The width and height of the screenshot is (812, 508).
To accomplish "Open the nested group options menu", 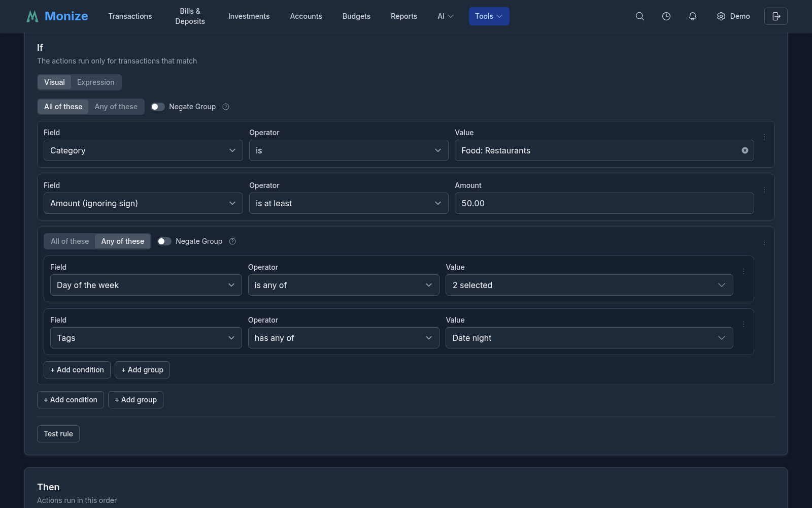I will (x=764, y=242).
